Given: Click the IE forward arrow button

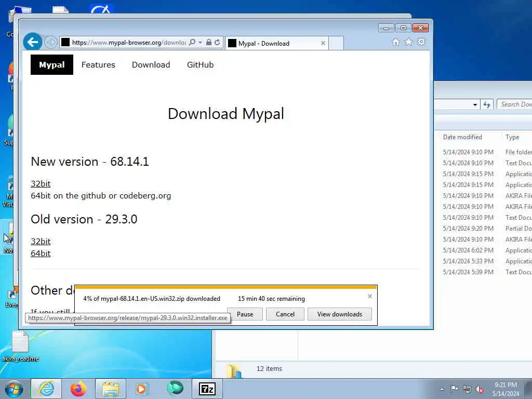Looking at the screenshot, I should [x=50, y=42].
